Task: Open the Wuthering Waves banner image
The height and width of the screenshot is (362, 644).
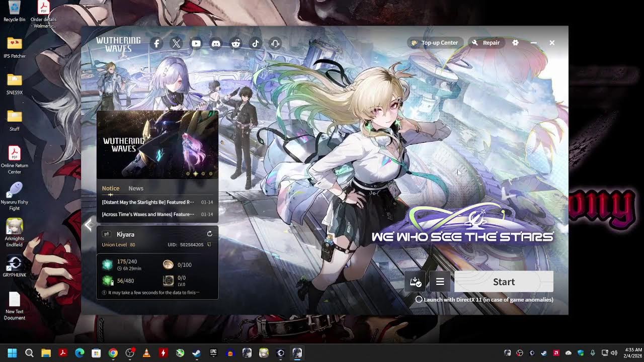Action: tap(157, 145)
